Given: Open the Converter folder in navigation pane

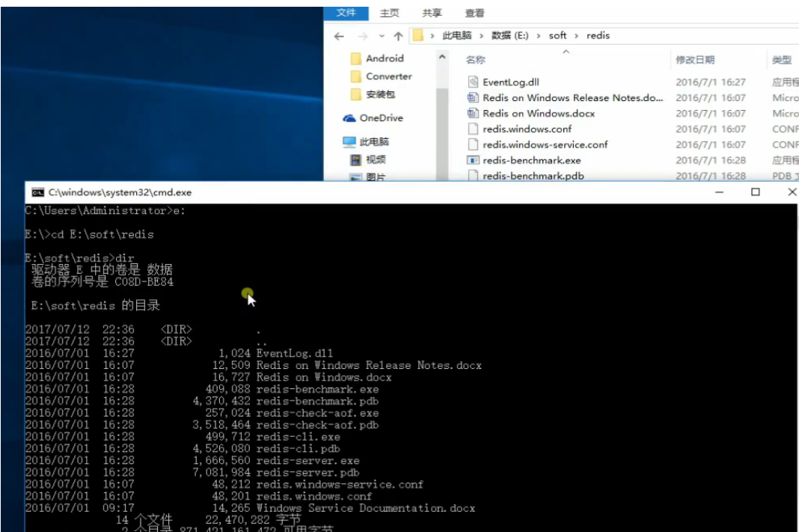Looking at the screenshot, I should pyautogui.click(x=389, y=76).
